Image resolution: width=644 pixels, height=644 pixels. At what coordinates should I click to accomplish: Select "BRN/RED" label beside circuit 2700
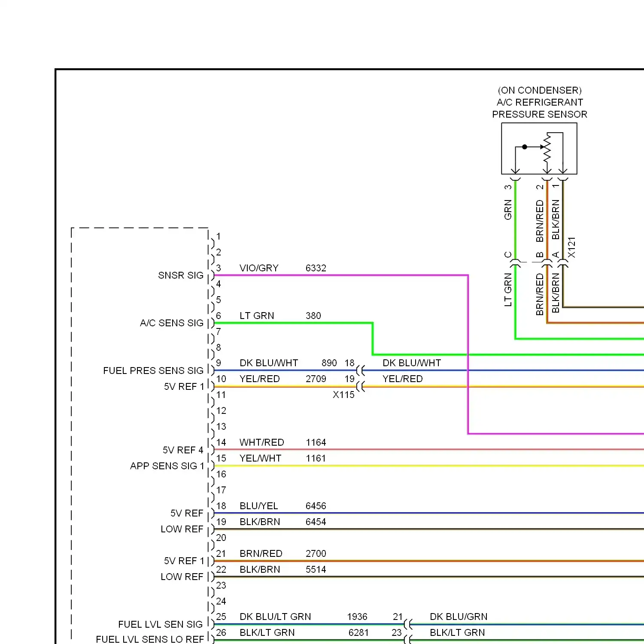point(261,553)
